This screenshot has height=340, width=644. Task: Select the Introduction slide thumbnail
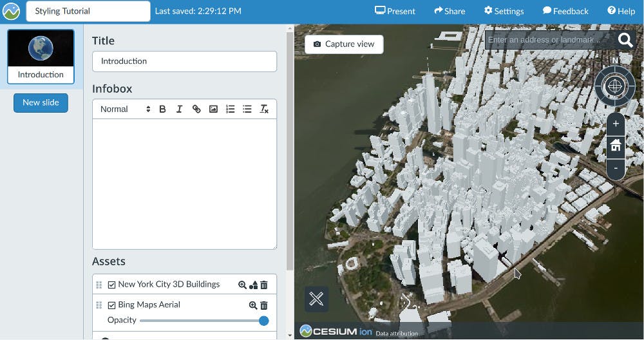click(41, 57)
